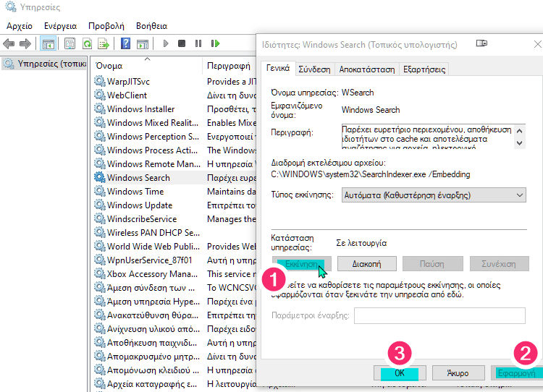Select the Υπηρεσίες (τοπικές) tree node

(44, 64)
